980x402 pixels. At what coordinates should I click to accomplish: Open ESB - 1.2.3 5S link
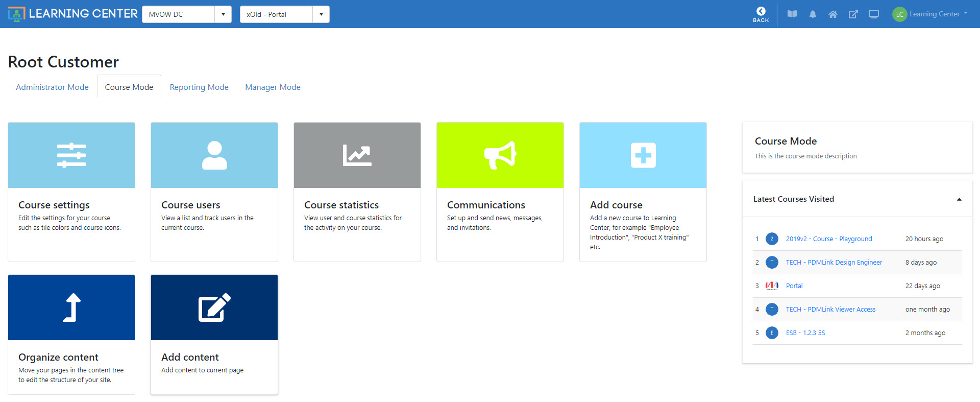805,333
